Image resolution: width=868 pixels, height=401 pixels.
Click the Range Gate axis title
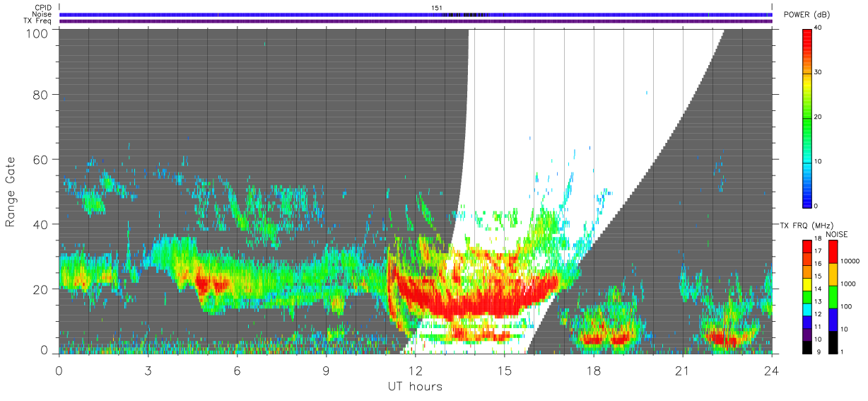11,192
